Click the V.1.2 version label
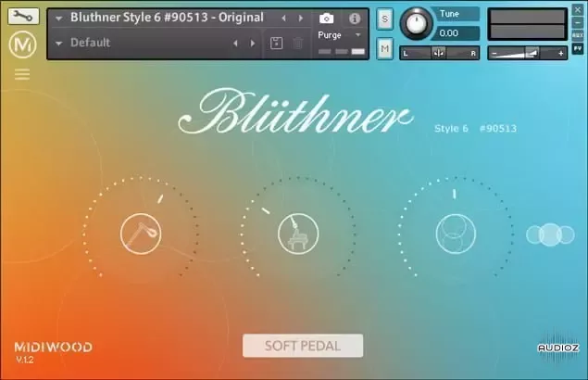 25,360
